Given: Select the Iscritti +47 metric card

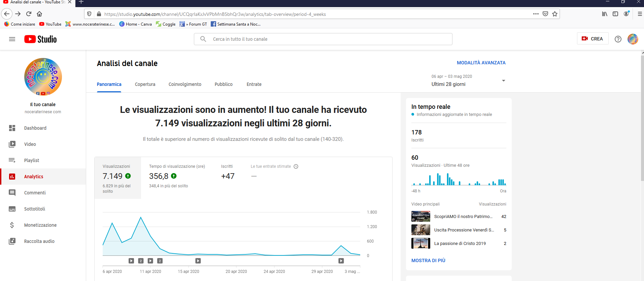Looking at the screenshot, I should [228, 178].
